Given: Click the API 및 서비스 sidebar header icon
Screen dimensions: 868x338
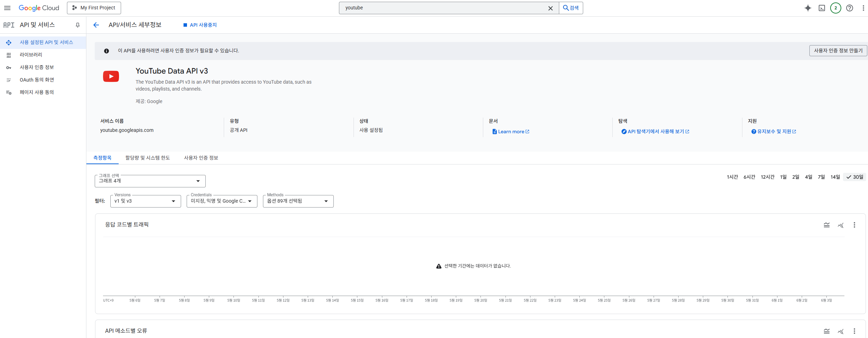Looking at the screenshot, I should (9, 25).
